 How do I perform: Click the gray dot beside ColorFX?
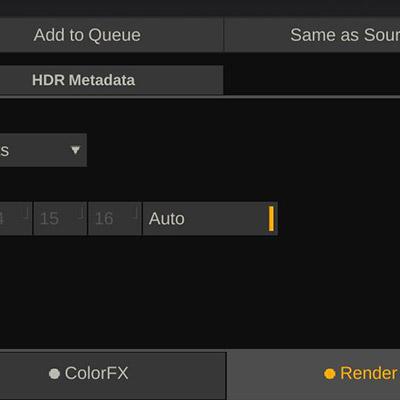coord(54,374)
